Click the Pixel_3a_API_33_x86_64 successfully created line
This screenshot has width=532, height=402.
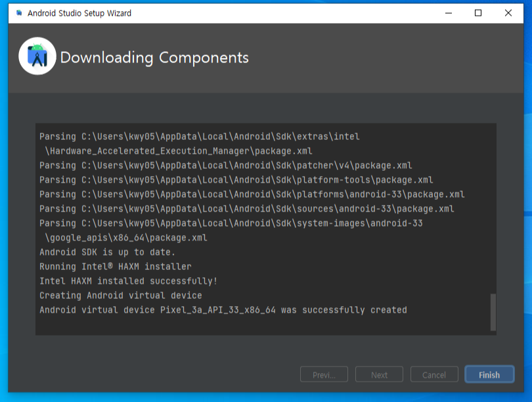click(x=223, y=310)
